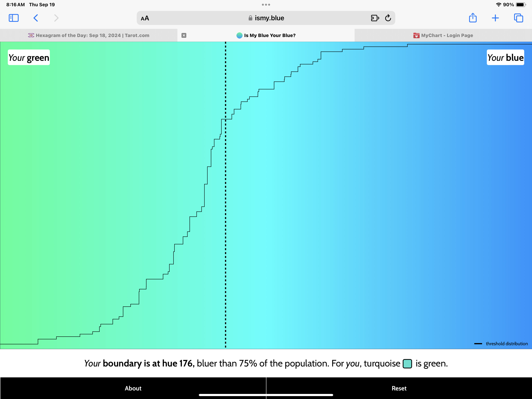Tap the 8:16 AM clock
This screenshot has width=532, height=399.
15,4
